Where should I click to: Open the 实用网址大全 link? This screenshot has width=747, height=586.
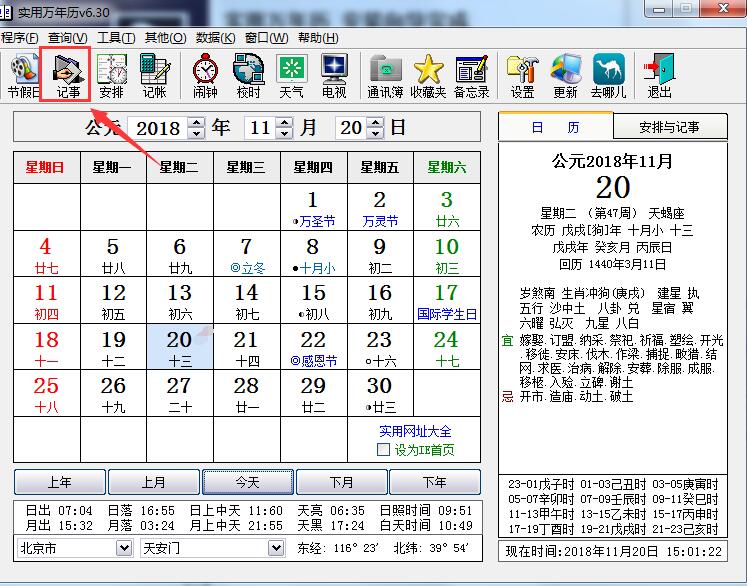point(415,431)
